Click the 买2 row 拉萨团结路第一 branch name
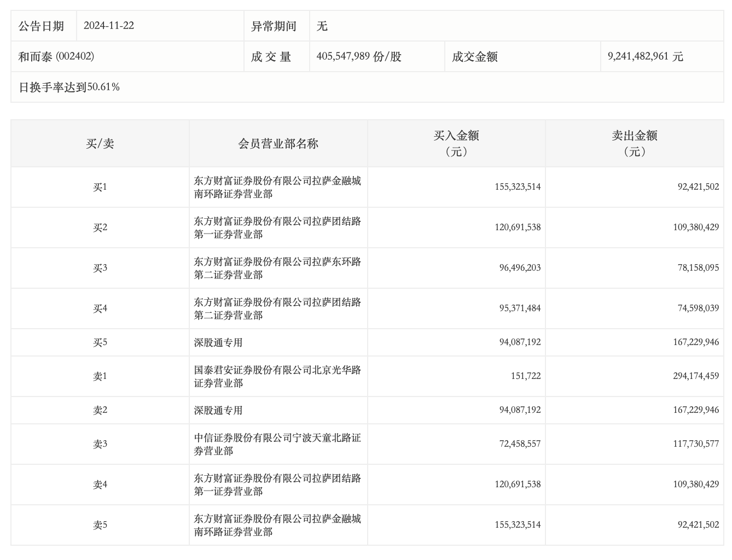 tap(277, 228)
